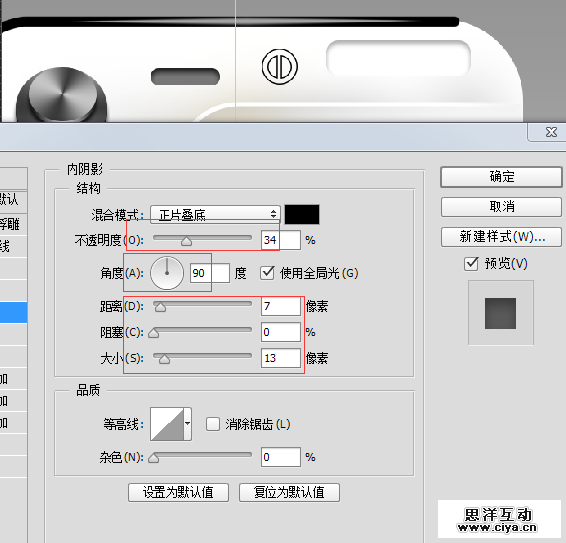Click the contour curve thumbnail
Viewport: 566px width, 543px height.
(167, 424)
